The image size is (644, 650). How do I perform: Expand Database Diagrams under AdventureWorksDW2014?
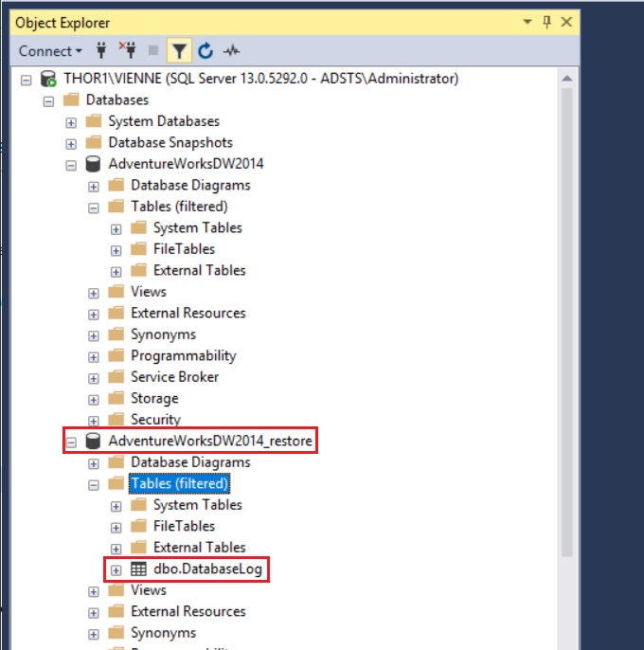[x=93, y=187]
